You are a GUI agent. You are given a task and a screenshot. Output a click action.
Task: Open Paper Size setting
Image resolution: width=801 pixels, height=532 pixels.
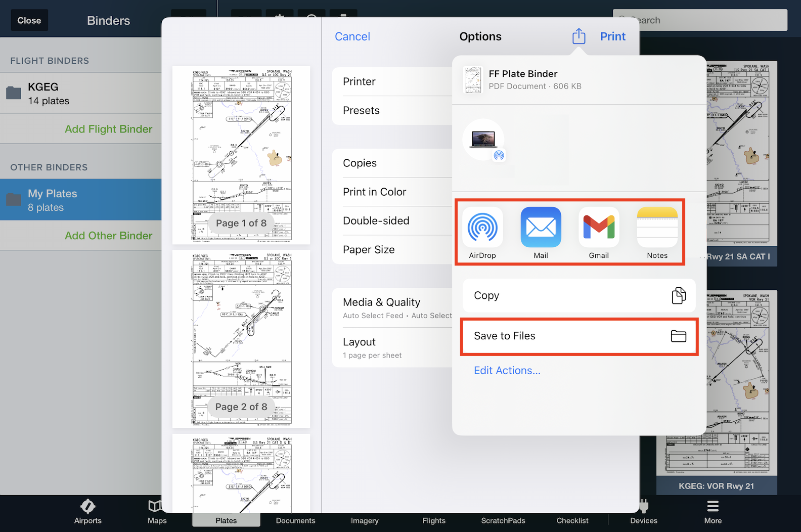[x=392, y=249]
